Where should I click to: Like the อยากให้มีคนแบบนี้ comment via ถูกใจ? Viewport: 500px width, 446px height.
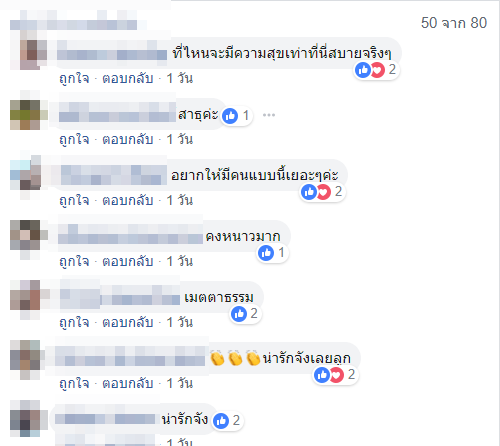[74, 201]
